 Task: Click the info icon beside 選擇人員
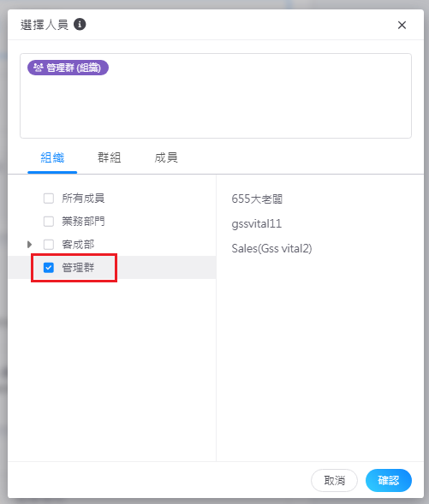click(80, 25)
